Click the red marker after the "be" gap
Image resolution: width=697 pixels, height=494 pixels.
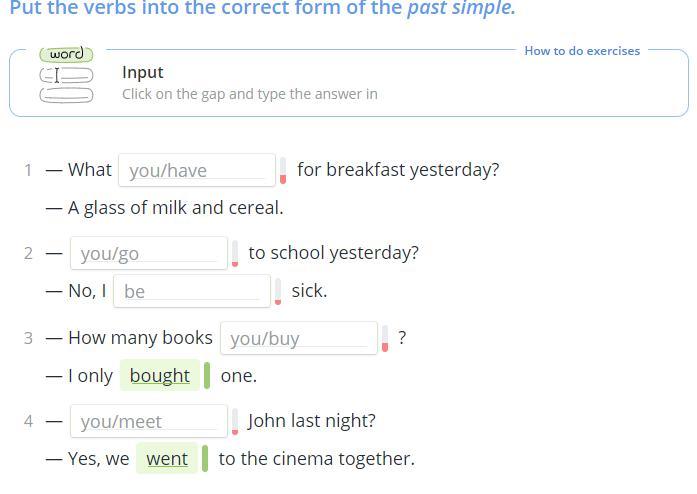(278, 291)
